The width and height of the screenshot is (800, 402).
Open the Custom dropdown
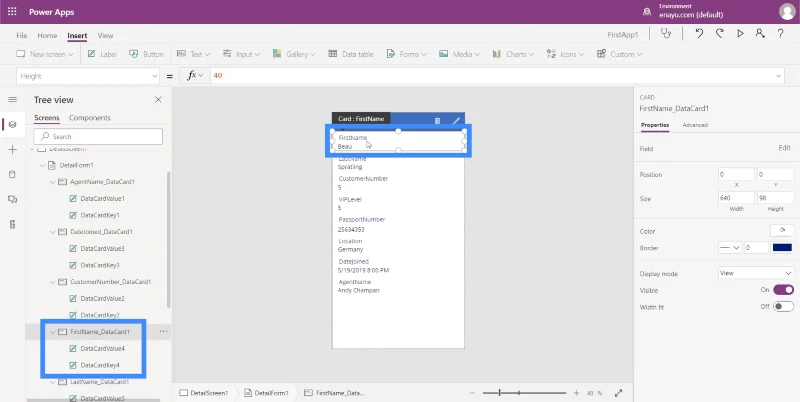(619, 54)
